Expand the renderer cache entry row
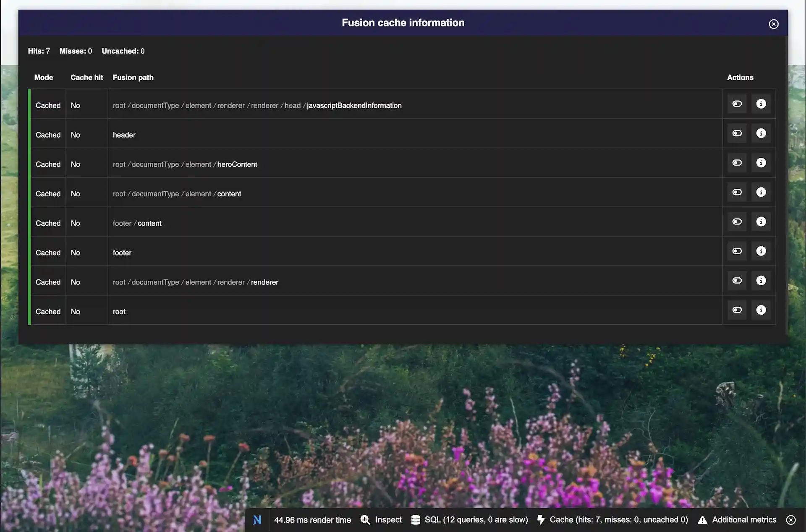This screenshot has height=532, width=806. [737, 280]
